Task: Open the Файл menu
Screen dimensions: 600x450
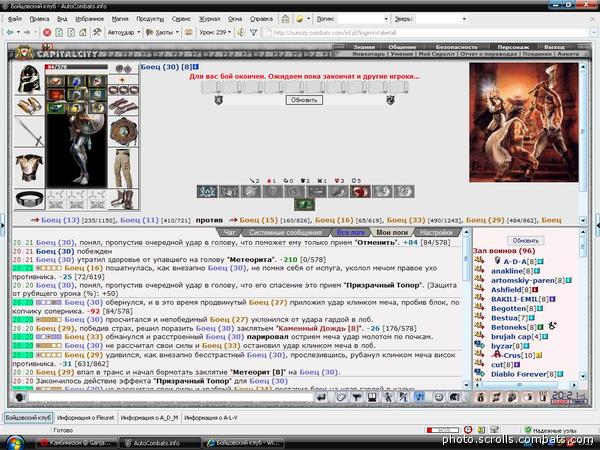Action: coord(15,19)
